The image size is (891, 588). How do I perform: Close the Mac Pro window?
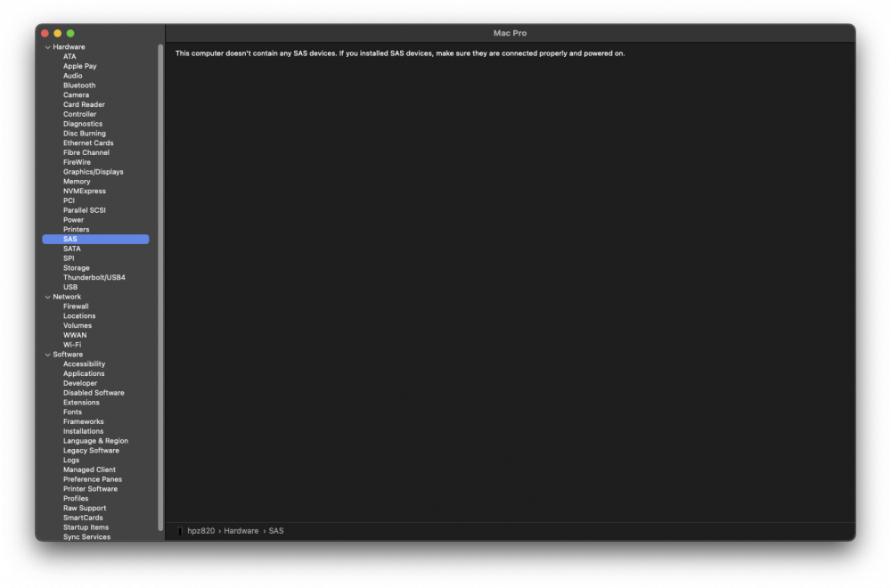45,34
